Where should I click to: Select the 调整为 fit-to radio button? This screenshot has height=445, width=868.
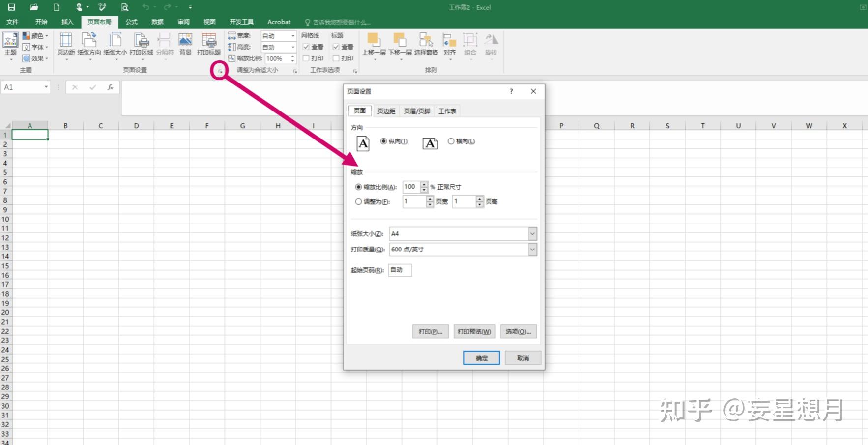pyautogui.click(x=358, y=202)
